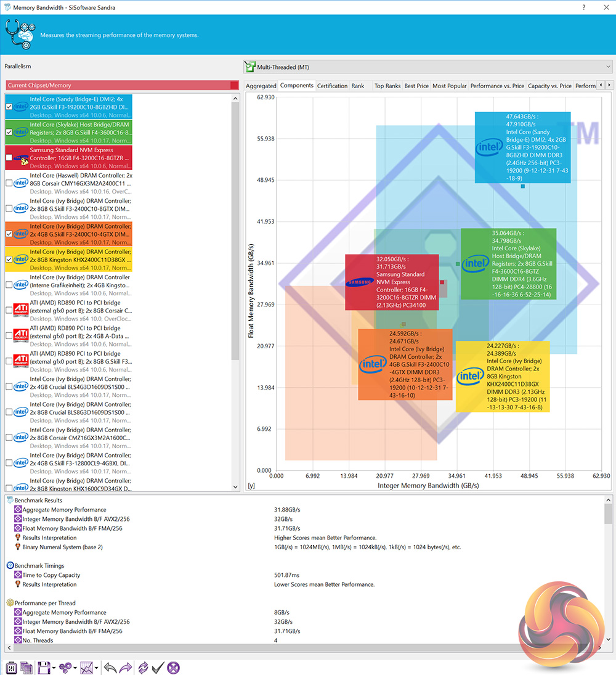Open the Most Popular tab
Image resolution: width=616 pixels, height=675 pixels.
[x=449, y=86]
